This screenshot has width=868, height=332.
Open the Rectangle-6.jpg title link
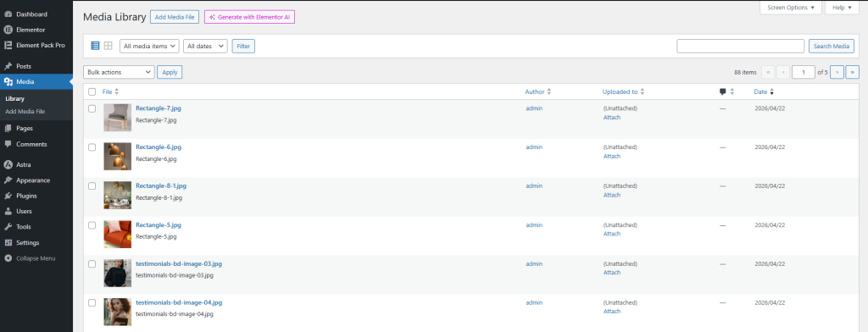pyautogui.click(x=159, y=147)
